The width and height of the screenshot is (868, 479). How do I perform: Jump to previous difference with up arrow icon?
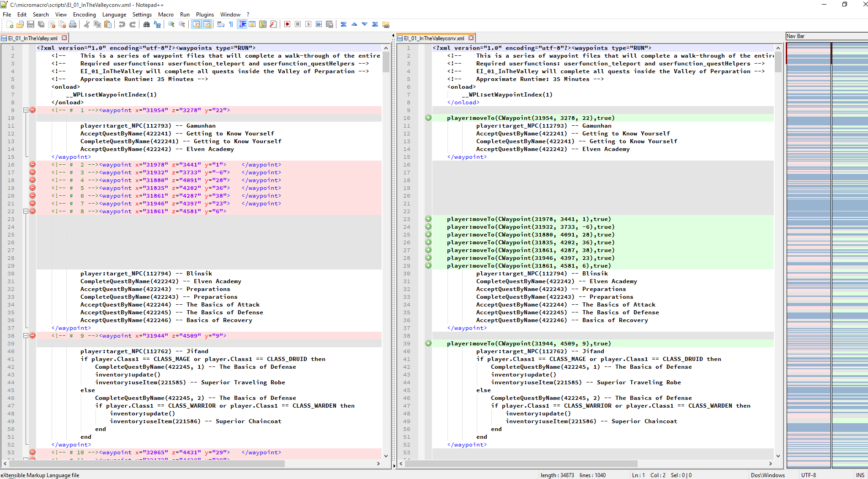(354, 24)
